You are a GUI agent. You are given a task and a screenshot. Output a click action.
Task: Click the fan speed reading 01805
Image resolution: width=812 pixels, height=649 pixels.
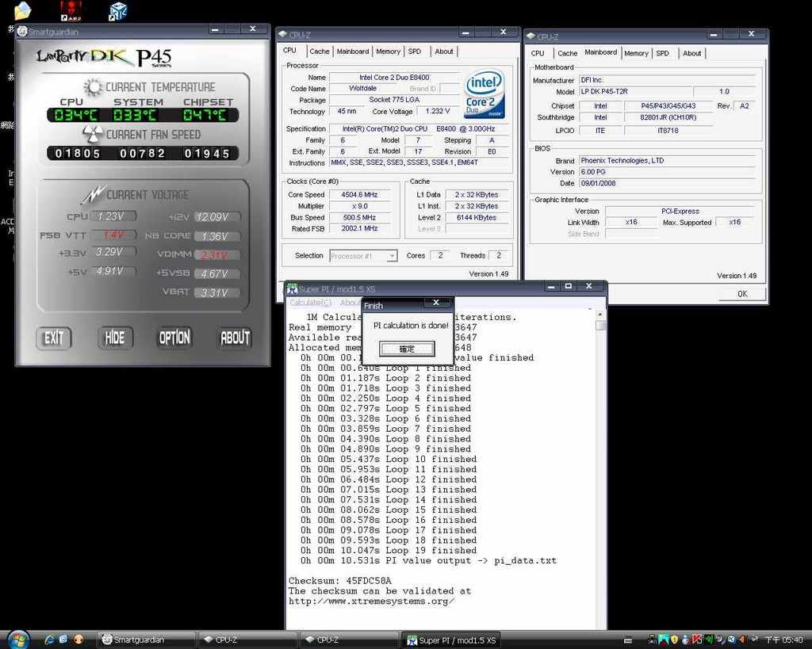78,153
